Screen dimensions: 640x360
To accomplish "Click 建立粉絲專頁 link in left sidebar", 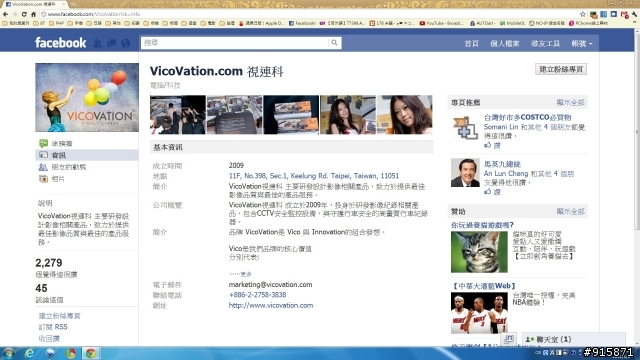I will [x=60, y=316].
